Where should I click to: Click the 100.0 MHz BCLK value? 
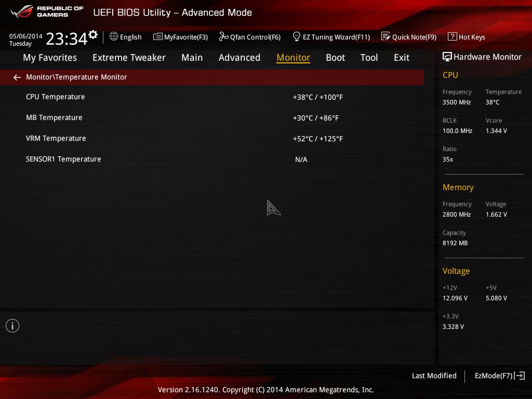tap(457, 130)
